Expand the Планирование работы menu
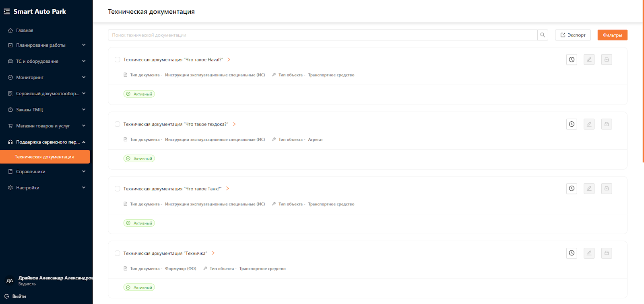Viewport: 644px width, 304px height. coord(46,45)
